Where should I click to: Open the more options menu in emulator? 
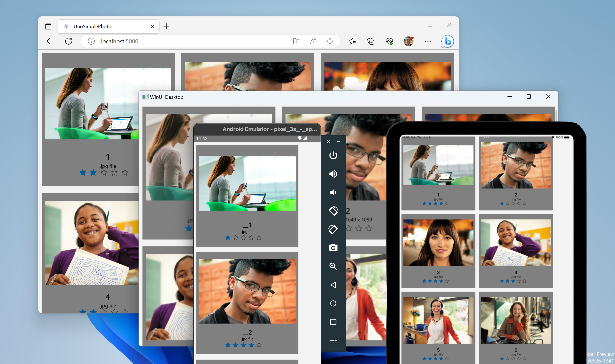[x=333, y=341]
